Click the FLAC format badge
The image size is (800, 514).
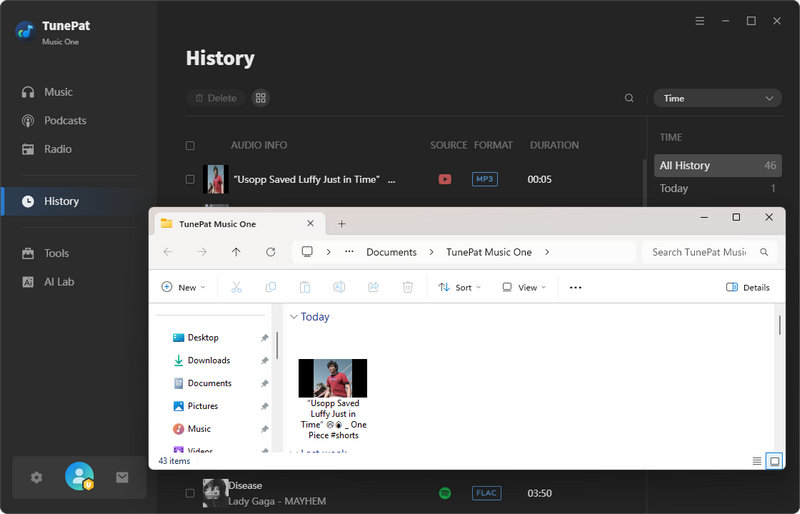pos(486,493)
